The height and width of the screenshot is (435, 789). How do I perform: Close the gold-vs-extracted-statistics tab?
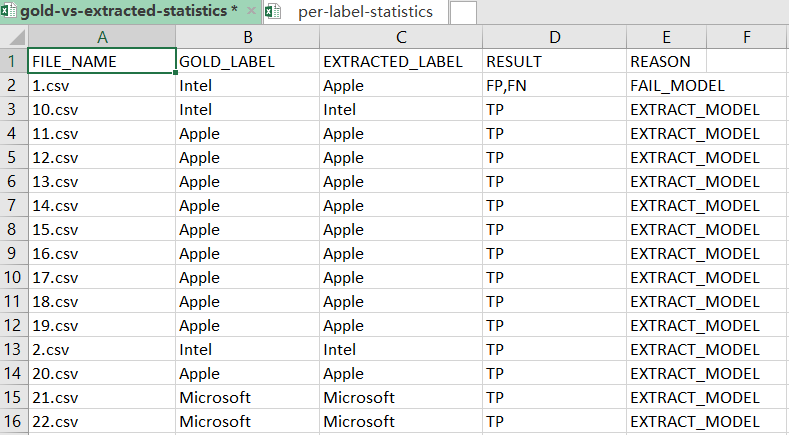[x=251, y=11]
